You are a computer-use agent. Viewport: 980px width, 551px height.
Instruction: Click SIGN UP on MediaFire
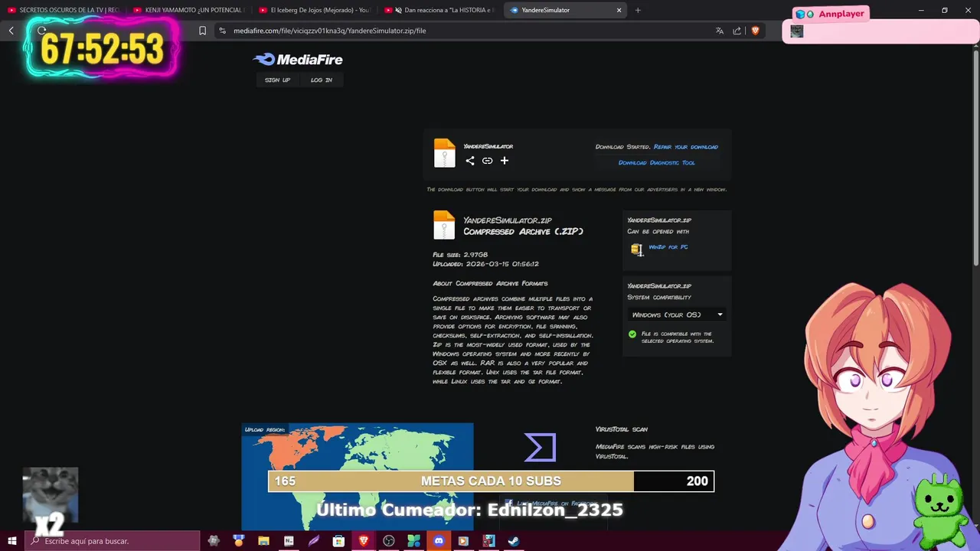coord(277,80)
